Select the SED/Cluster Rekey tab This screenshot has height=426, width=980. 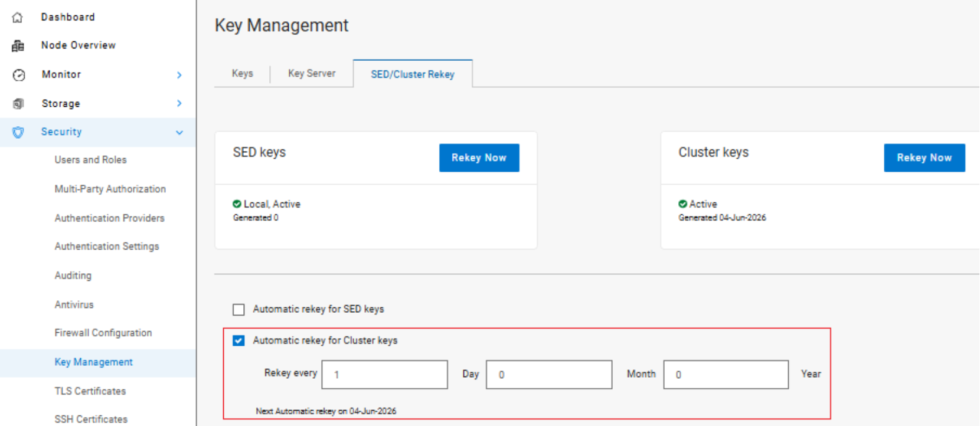click(x=413, y=74)
